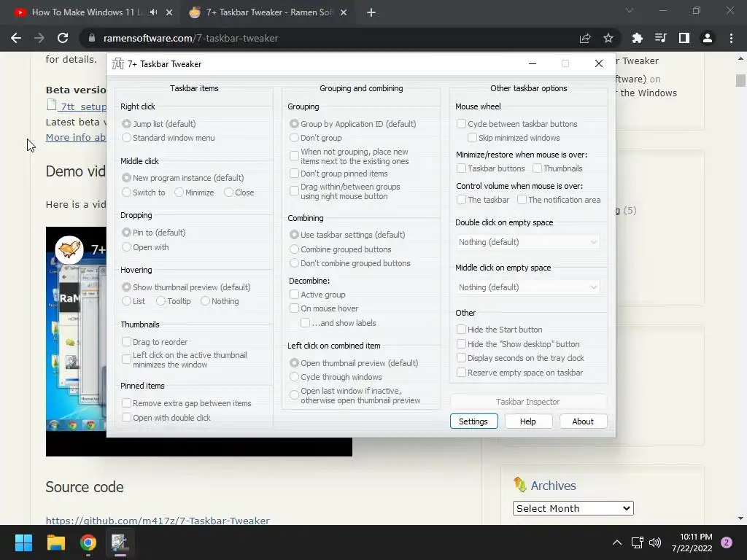Check Active group under Decombine
This screenshot has height=560, width=747.
click(x=317, y=295)
